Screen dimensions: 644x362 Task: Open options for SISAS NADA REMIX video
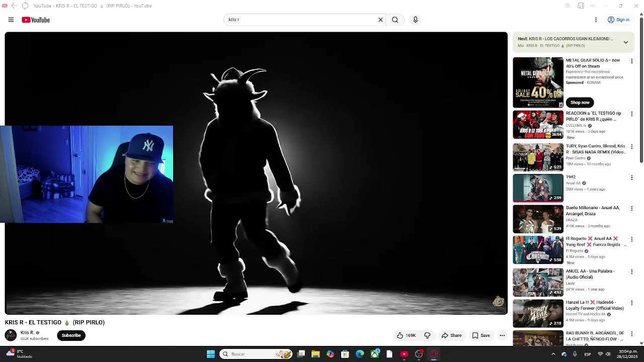(632, 146)
